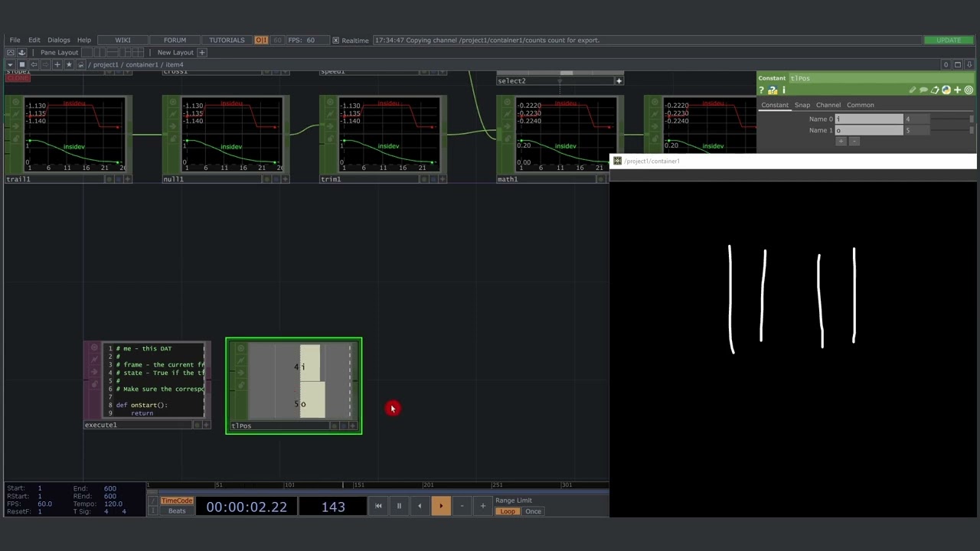Open the pane type dropdown arrow

[x=10, y=64]
